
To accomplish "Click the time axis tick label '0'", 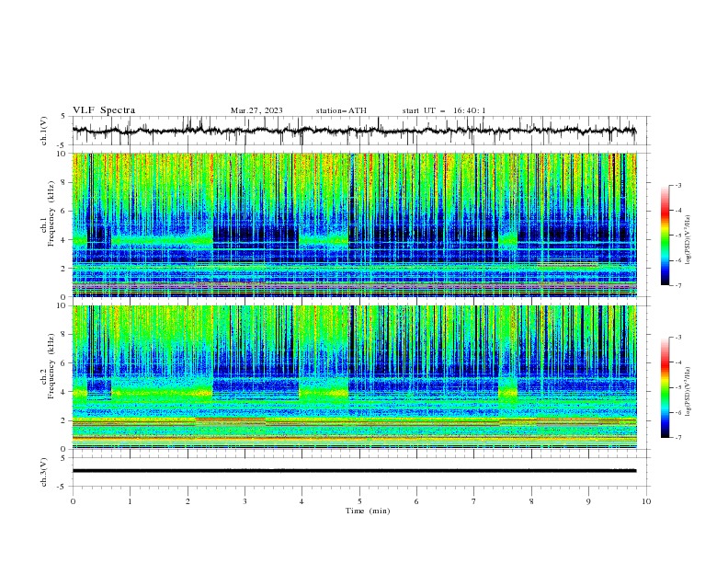I will pyautogui.click(x=73, y=501).
